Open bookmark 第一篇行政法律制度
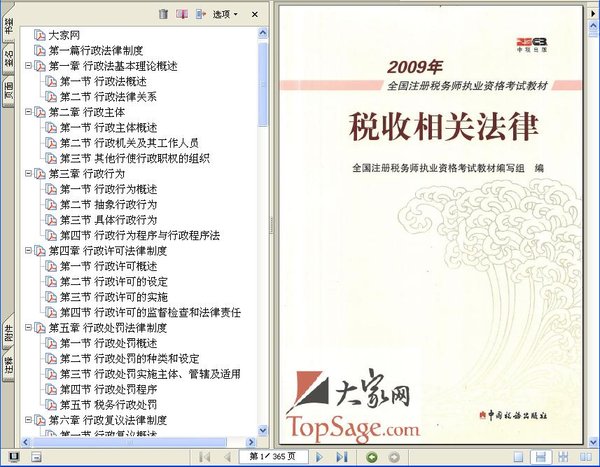The height and width of the screenshot is (467, 600). 96,51
